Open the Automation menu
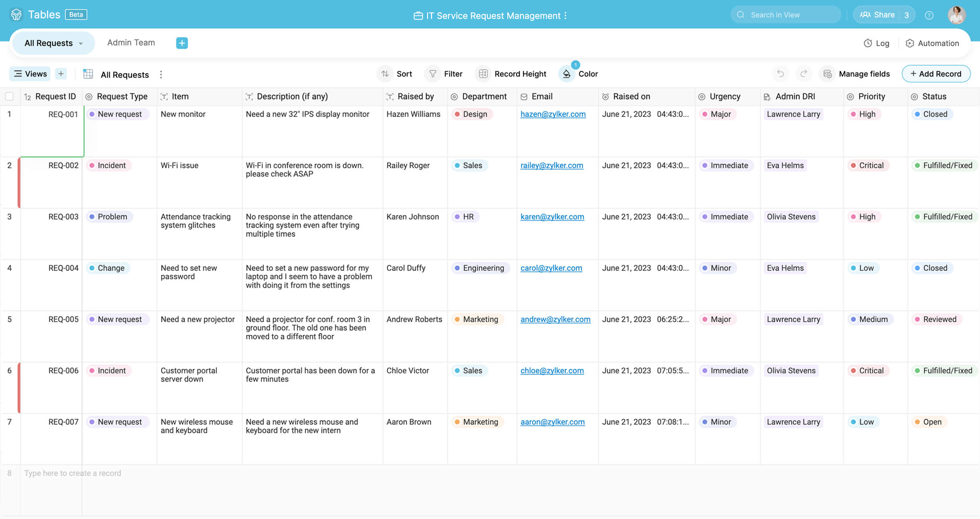Viewport: 980px width, 519px height. tap(932, 43)
